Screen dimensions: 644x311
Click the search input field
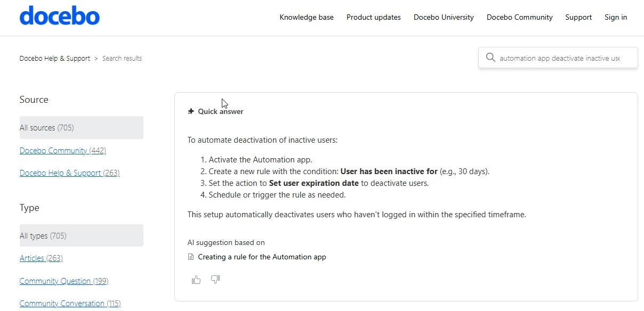coord(560,58)
